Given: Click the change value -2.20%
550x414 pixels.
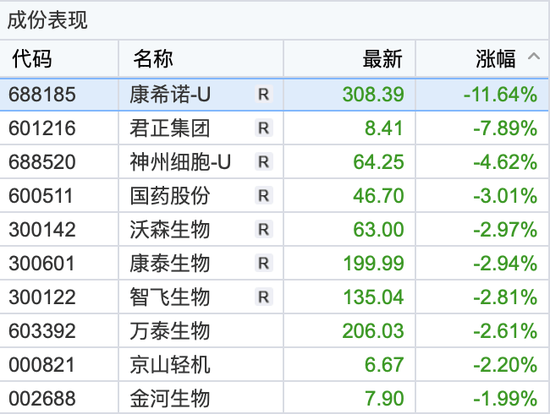Looking at the screenshot, I should point(505,365).
